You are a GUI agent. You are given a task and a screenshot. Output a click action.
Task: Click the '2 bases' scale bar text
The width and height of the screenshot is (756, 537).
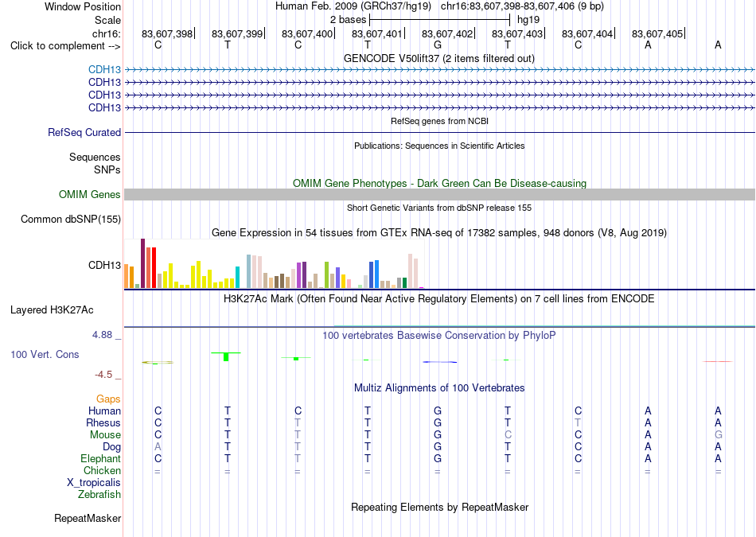coord(348,20)
